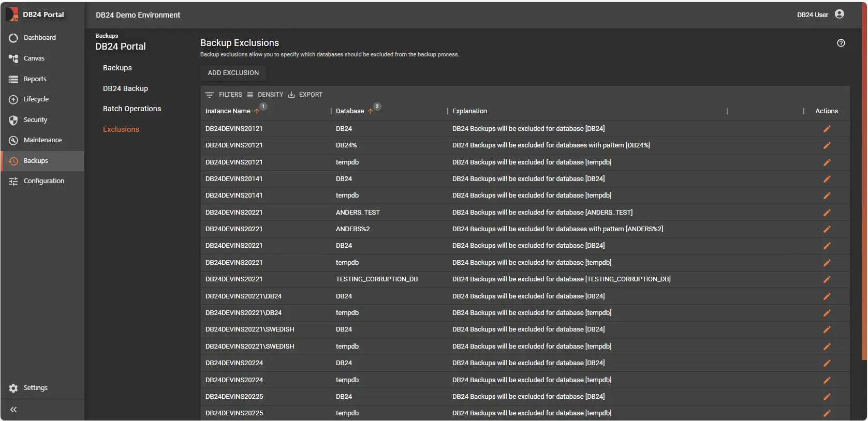
Task: Edit the DB24% pattern exclusion row
Action: 827,145
